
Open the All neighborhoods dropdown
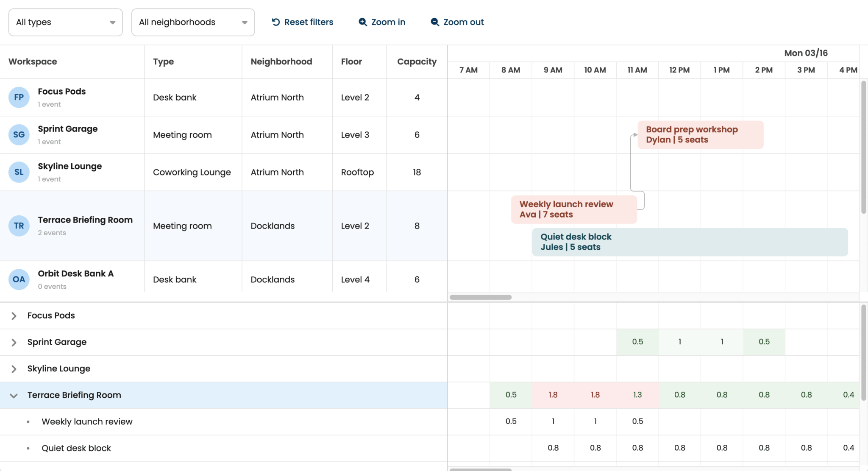[x=193, y=22]
